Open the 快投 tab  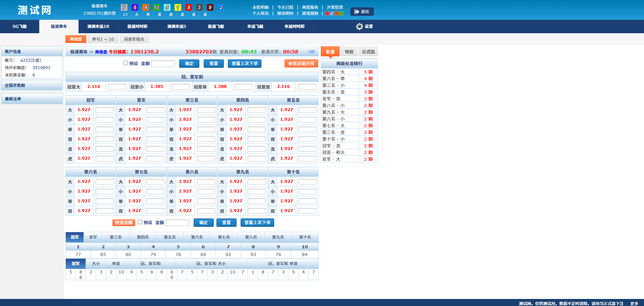pyautogui.click(x=349, y=52)
